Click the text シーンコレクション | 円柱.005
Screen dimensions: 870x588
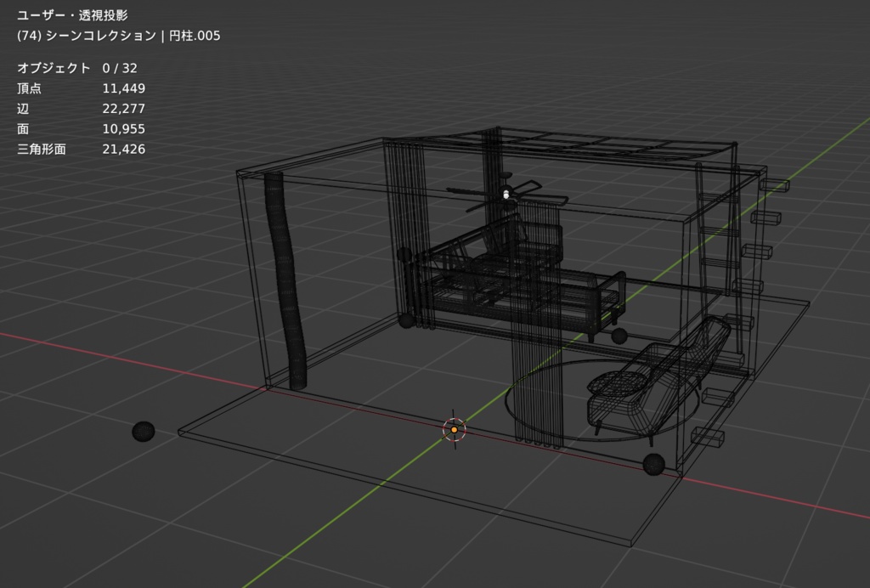(x=133, y=36)
